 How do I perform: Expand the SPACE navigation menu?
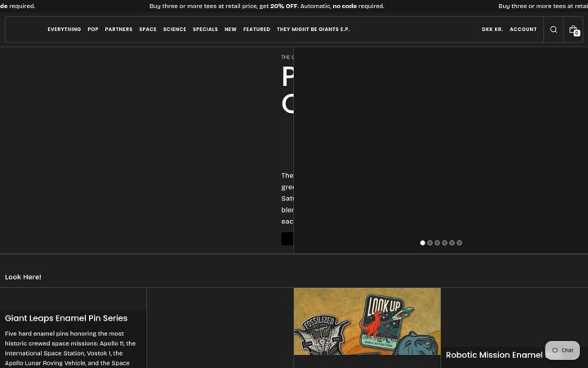pos(148,29)
